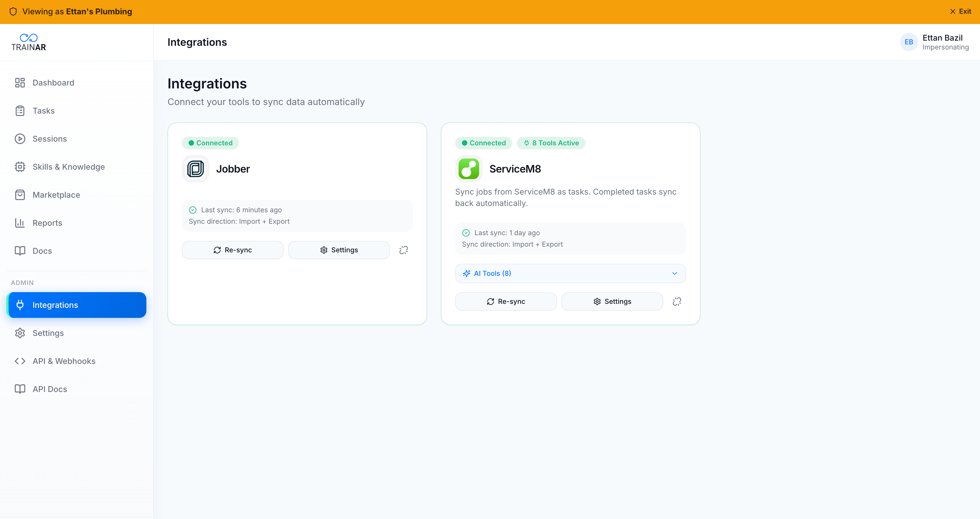
Task: Open Settings from the admin sidebar
Action: [48, 333]
